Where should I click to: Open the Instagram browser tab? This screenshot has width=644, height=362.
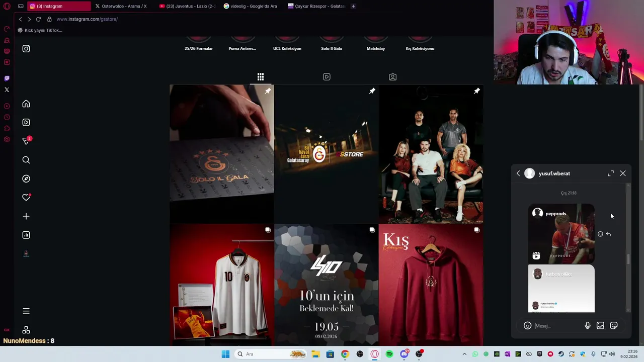(x=59, y=6)
